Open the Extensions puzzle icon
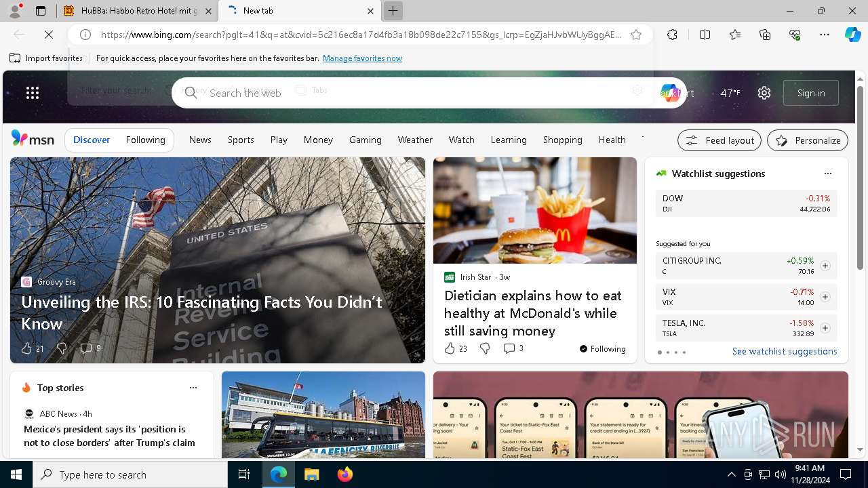The width and height of the screenshot is (868, 488). (672, 35)
